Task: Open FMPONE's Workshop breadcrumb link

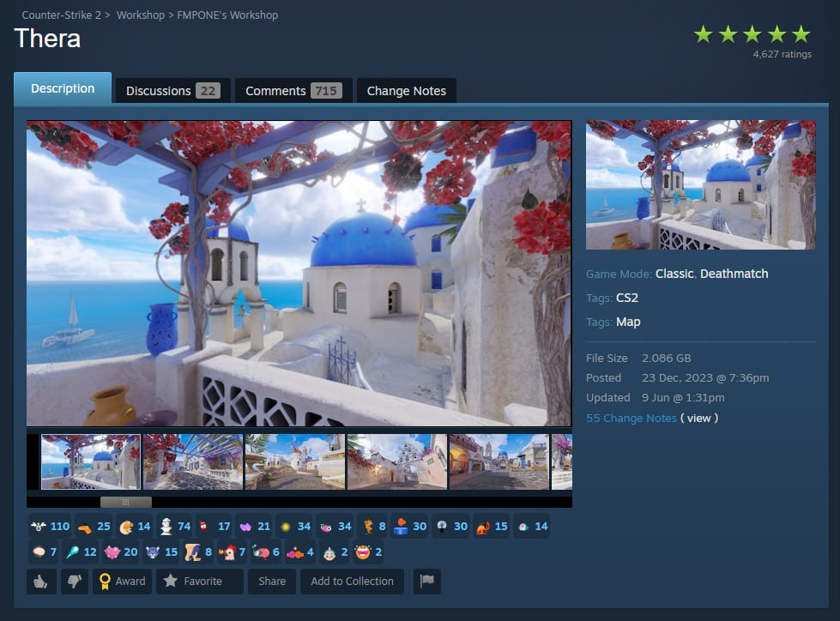Action: point(226,15)
